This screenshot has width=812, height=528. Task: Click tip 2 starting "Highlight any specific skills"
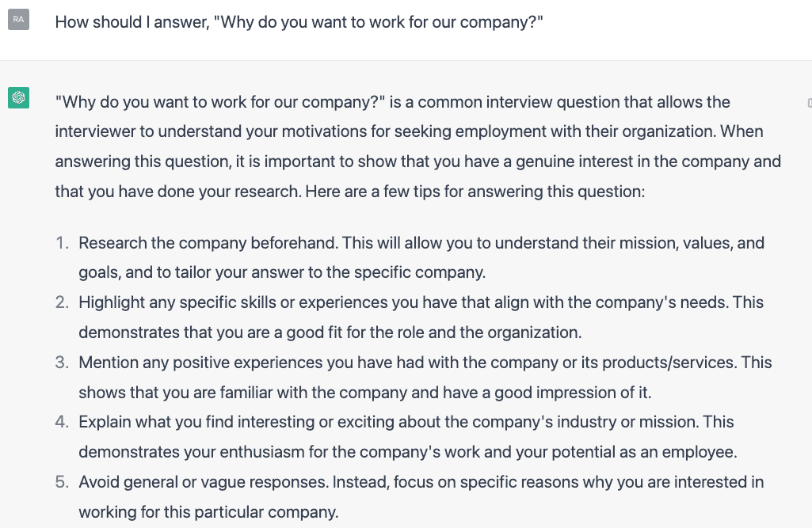pyautogui.click(x=238, y=302)
